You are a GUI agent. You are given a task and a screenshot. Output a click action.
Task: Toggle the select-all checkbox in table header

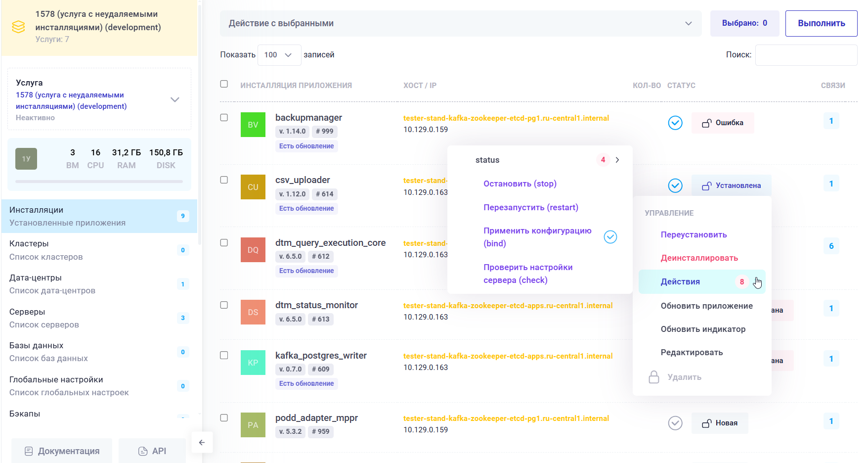pos(224,84)
